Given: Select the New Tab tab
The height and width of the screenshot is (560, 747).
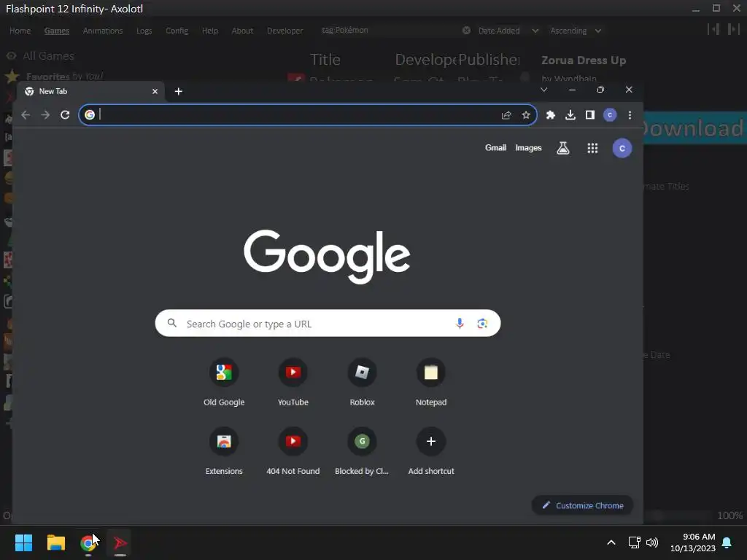Looking at the screenshot, I should click(90, 91).
